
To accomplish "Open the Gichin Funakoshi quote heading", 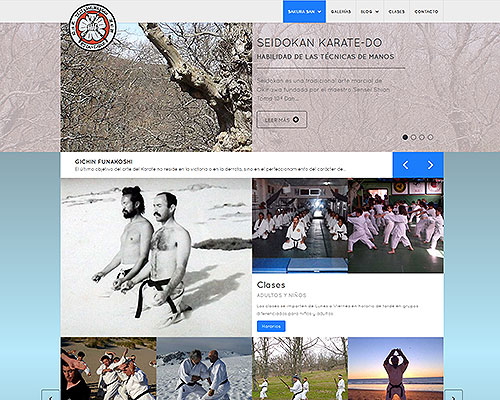I will [x=104, y=162].
